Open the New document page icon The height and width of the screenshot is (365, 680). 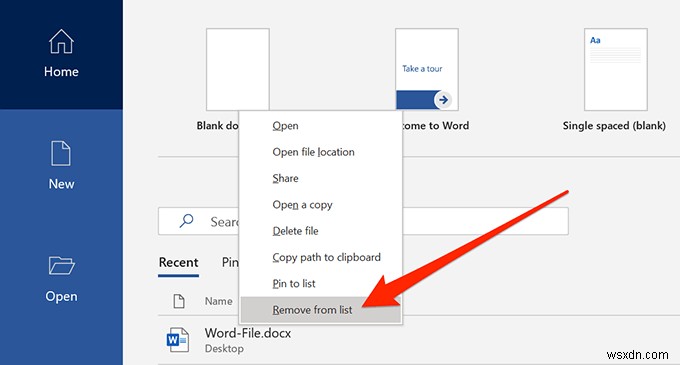tap(61, 153)
